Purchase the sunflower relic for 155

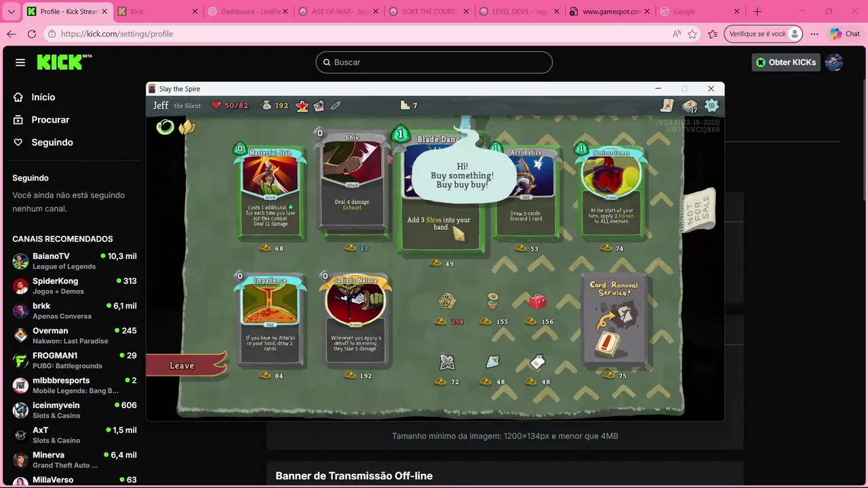(493, 300)
